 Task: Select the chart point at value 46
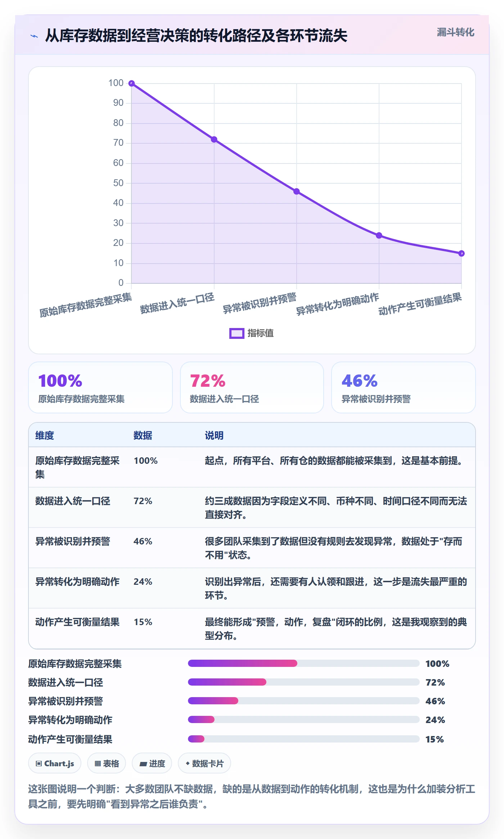[x=297, y=192]
